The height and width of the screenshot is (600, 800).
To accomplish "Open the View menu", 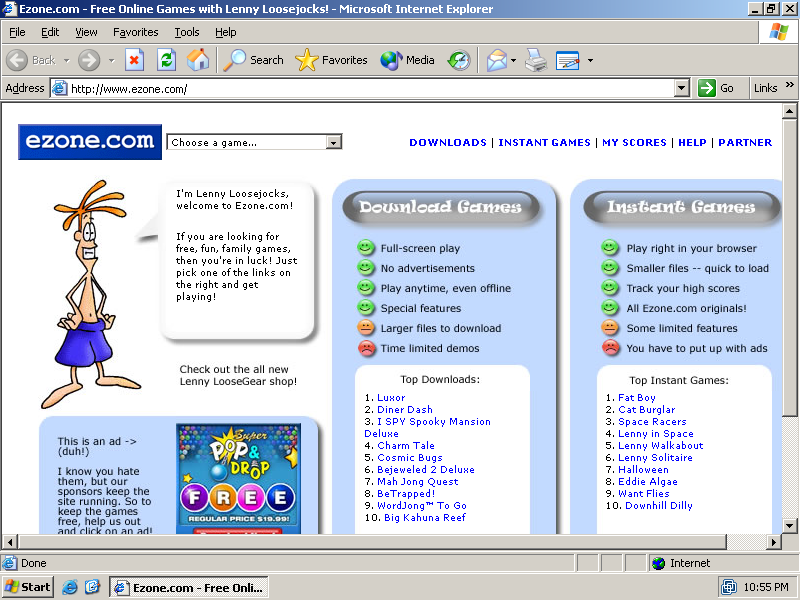I will pyautogui.click(x=86, y=32).
